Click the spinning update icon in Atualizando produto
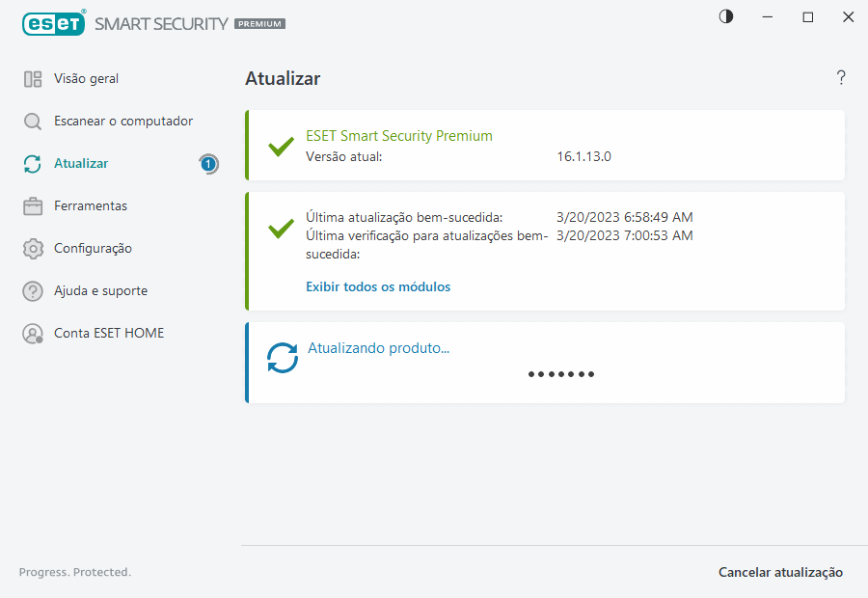Viewport: 868px width, 598px height. tap(283, 358)
